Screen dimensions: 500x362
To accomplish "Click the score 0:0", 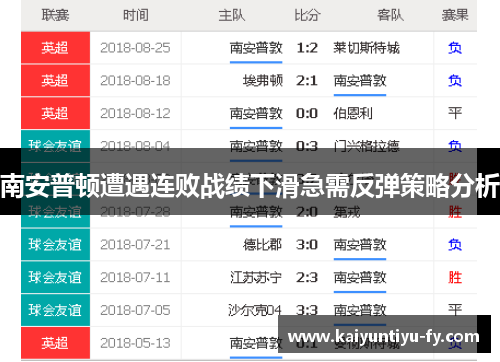I will [x=307, y=113].
